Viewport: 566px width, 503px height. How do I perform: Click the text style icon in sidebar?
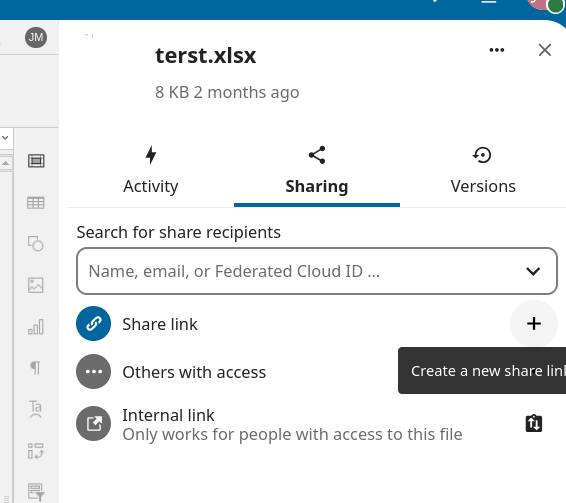(35, 409)
